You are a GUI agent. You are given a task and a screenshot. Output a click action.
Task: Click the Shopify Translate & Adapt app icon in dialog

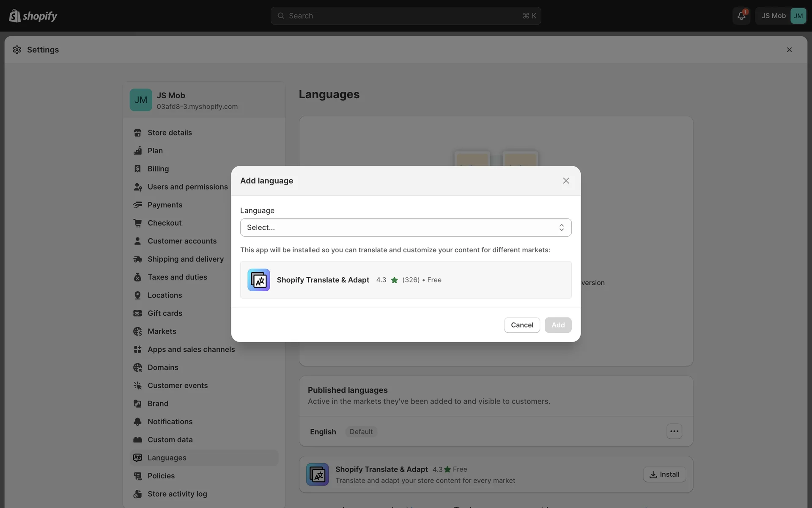pos(258,280)
